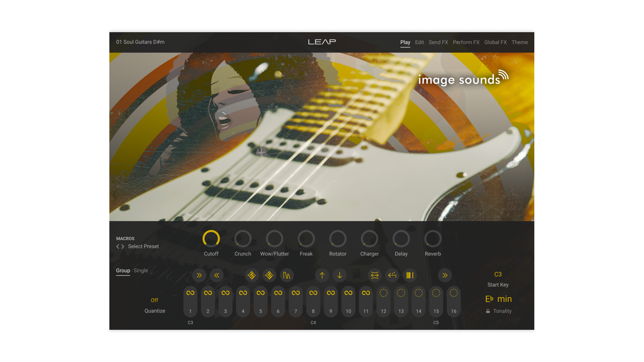Image resolution: width=644 pixels, height=362 pixels.
Task: Trigger loop pad 11
Action: (x=366, y=301)
